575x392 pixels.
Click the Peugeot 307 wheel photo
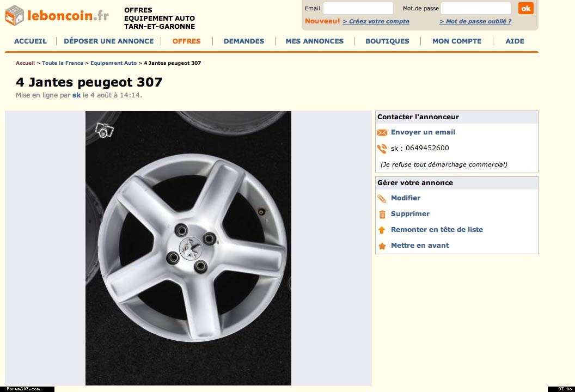(x=188, y=248)
